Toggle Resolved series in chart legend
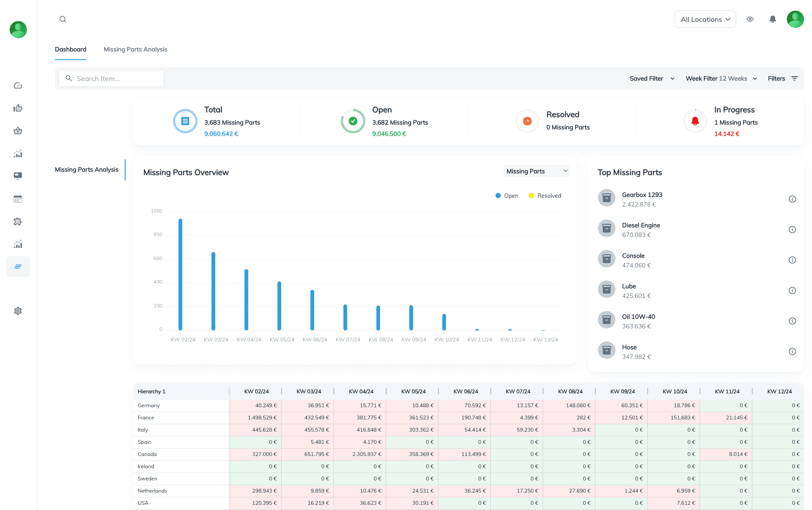The width and height of the screenshot is (812, 510). [x=545, y=196]
